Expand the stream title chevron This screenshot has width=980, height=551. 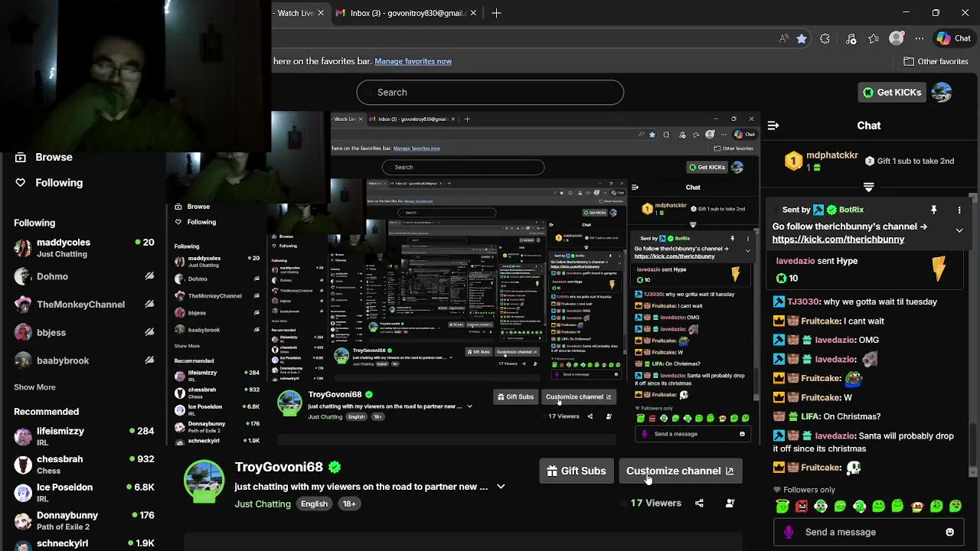pos(501,487)
